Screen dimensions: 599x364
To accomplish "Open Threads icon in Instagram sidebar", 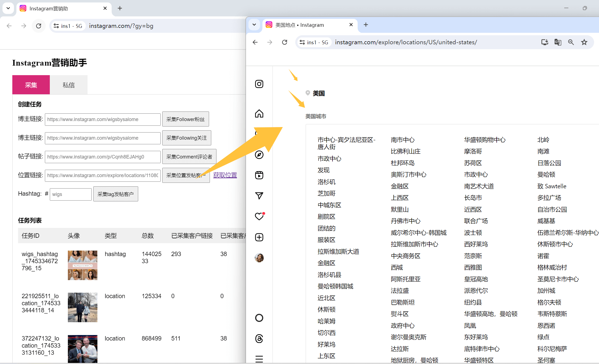I will (259, 339).
